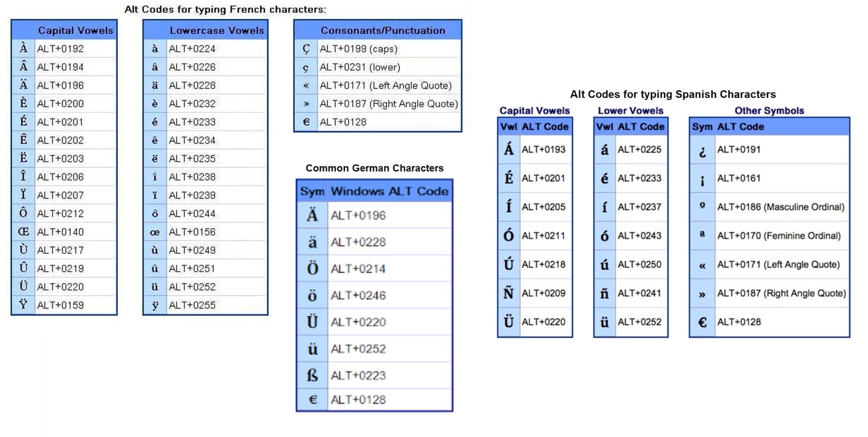The image size is (868, 437).
Task: Click the Windows ALT Code column header
Action: pyautogui.click(x=389, y=191)
